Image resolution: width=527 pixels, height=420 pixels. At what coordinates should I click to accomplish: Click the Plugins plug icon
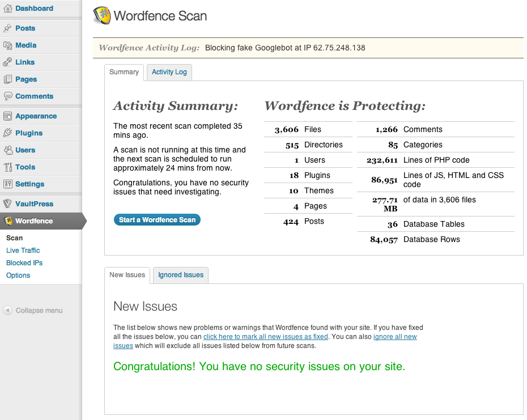[x=7, y=133]
